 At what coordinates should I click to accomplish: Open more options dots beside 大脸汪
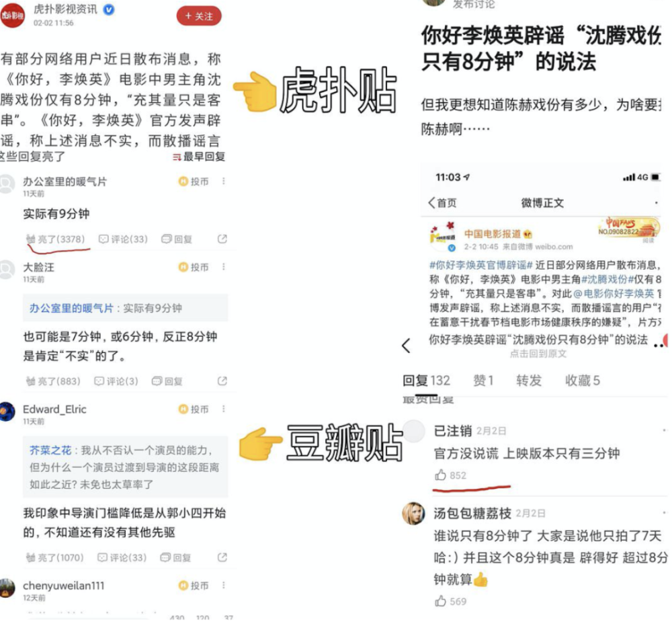[224, 267]
